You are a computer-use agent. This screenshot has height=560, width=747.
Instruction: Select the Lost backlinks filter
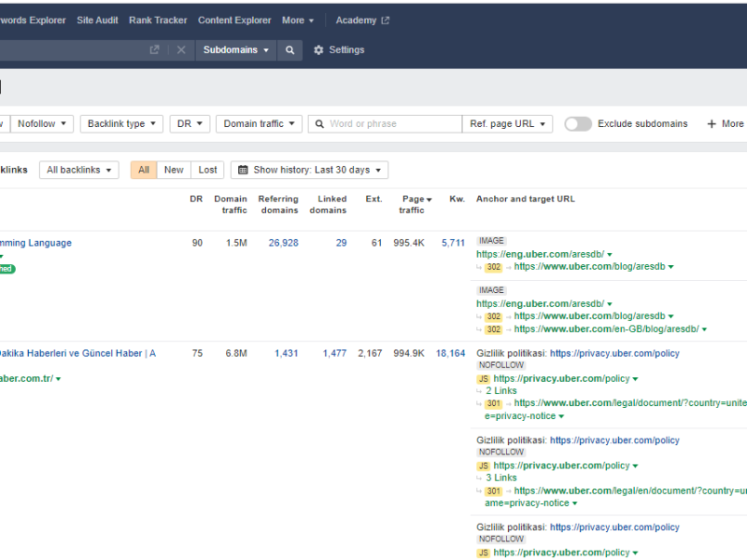(x=207, y=170)
